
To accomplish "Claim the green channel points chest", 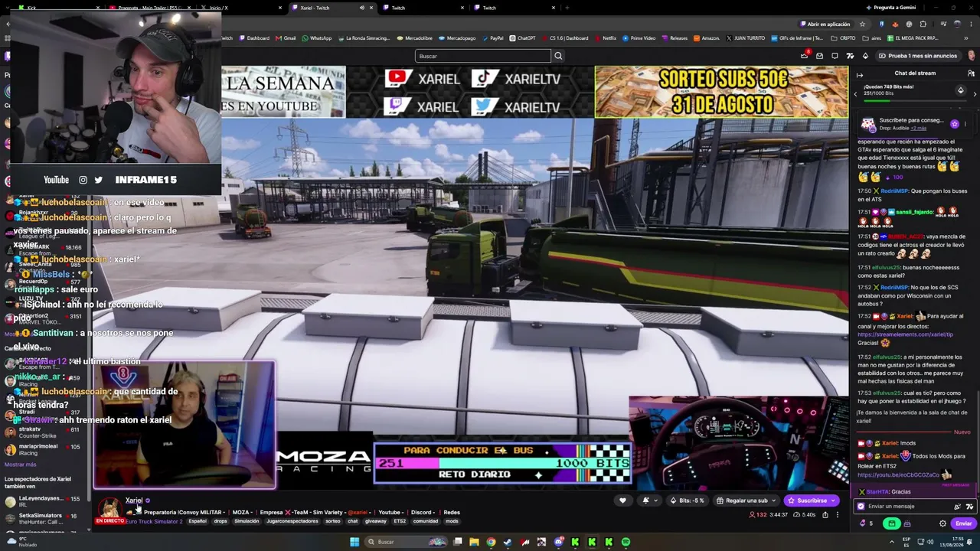I will 891,523.
